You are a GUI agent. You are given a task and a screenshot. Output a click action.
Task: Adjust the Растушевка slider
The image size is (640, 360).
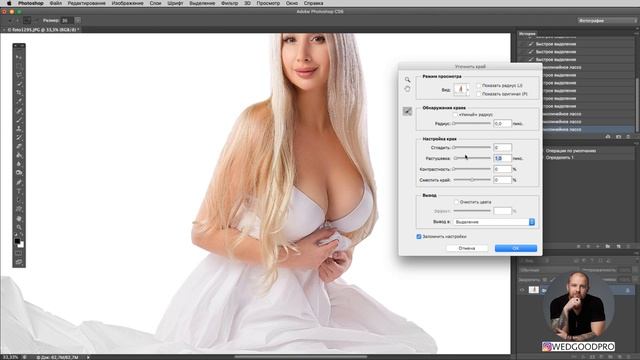coord(472,158)
